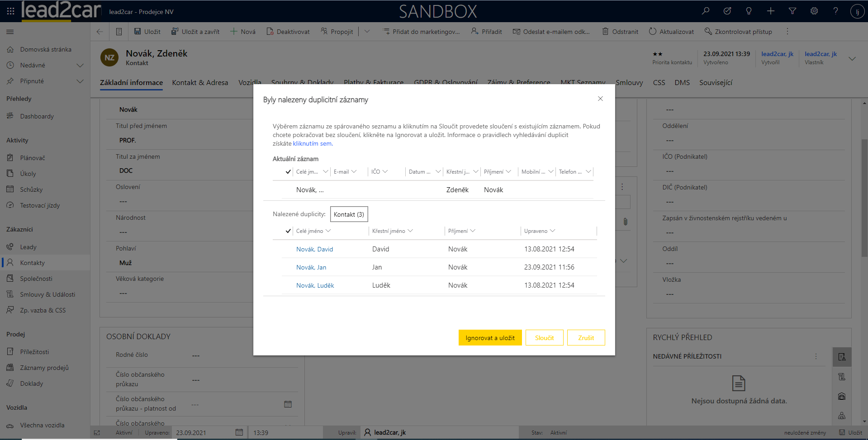868x440 pixels.
Task: Collapse navigation with the hamburger icon
Action: pyautogui.click(x=10, y=32)
